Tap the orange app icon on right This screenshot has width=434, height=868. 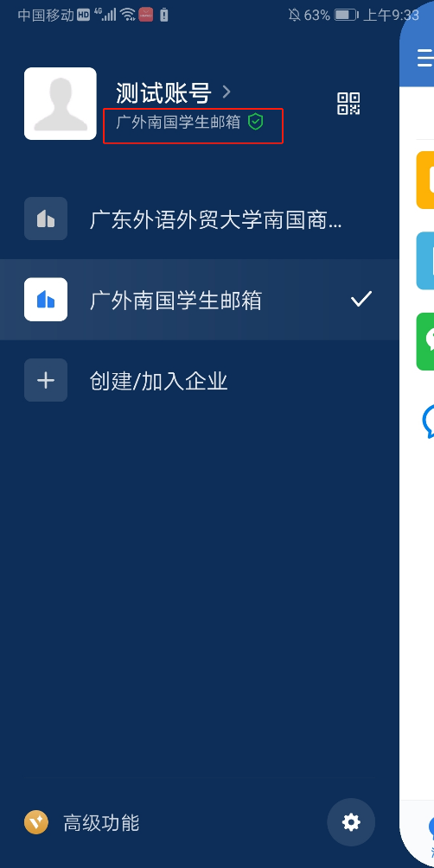tap(425, 180)
